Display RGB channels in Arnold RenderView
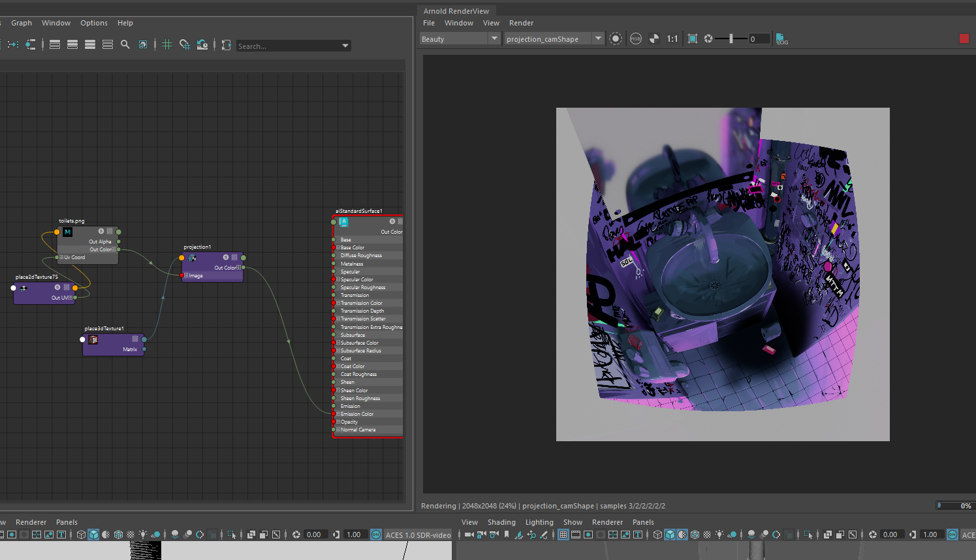 click(x=636, y=39)
